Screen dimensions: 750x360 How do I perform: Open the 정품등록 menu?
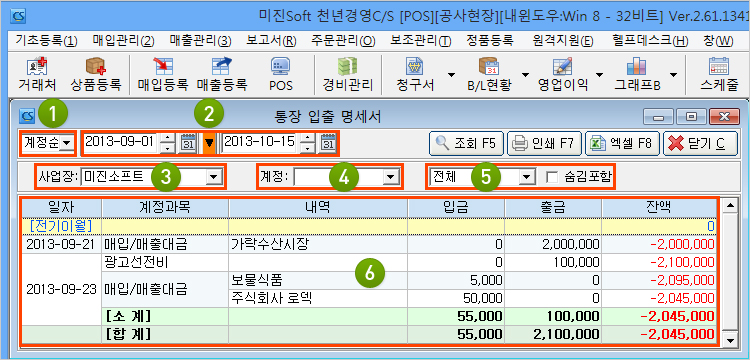(x=489, y=40)
